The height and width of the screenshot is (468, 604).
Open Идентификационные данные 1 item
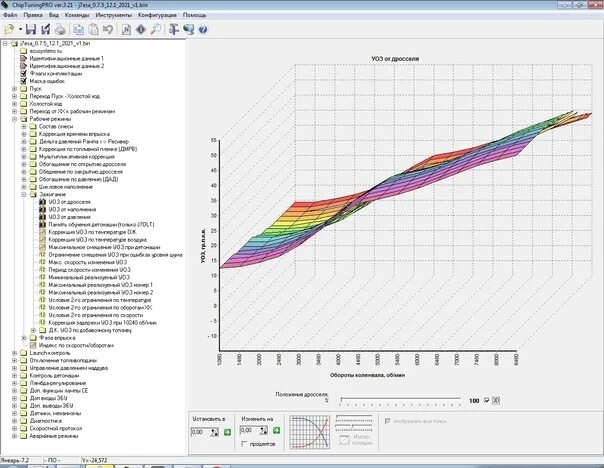click(x=66, y=59)
